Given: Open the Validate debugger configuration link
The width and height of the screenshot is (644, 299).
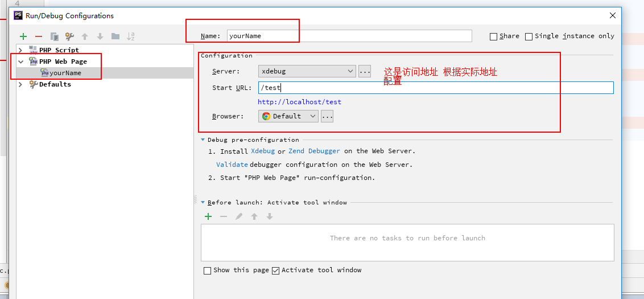Looking at the screenshot, I should click(x=232, y=165).
